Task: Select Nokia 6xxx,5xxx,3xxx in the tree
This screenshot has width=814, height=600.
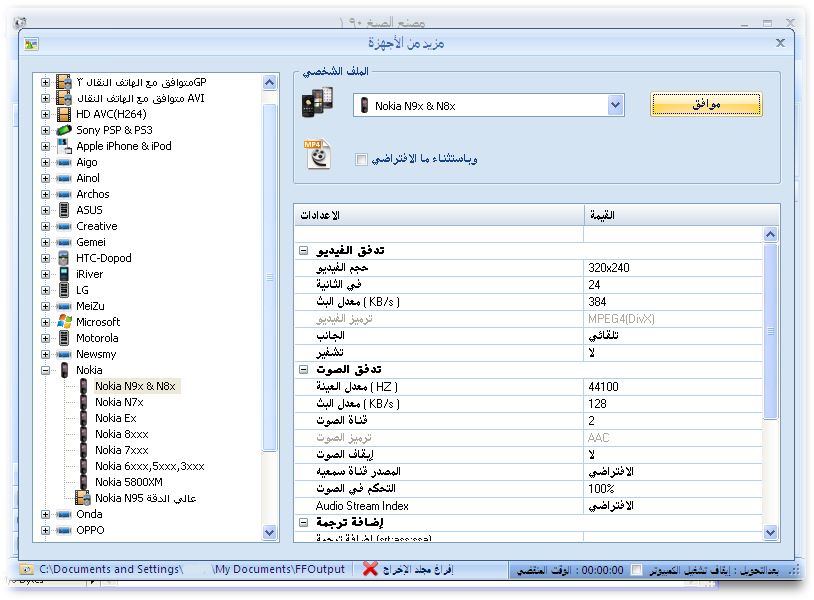Action: tap(150, 467)
